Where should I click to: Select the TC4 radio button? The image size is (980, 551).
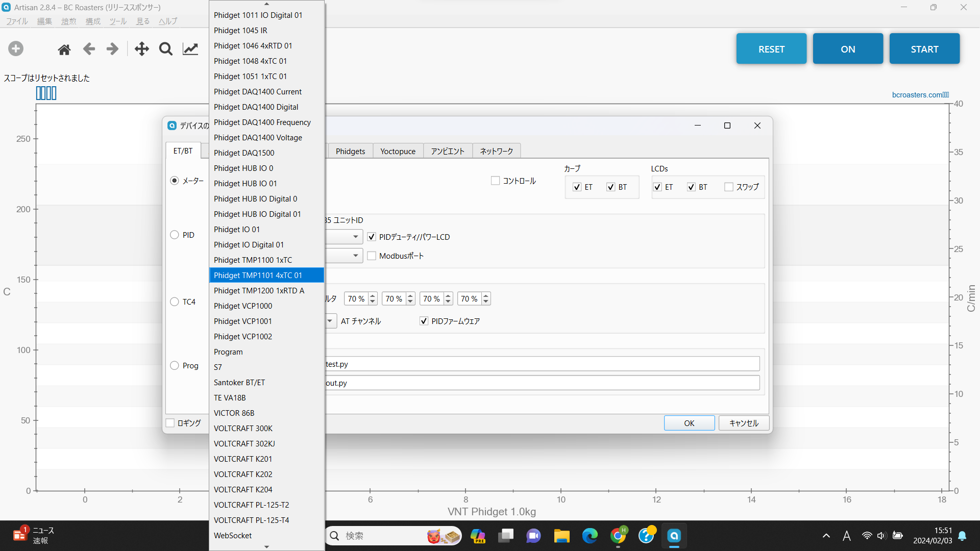[x=175, y=302]
